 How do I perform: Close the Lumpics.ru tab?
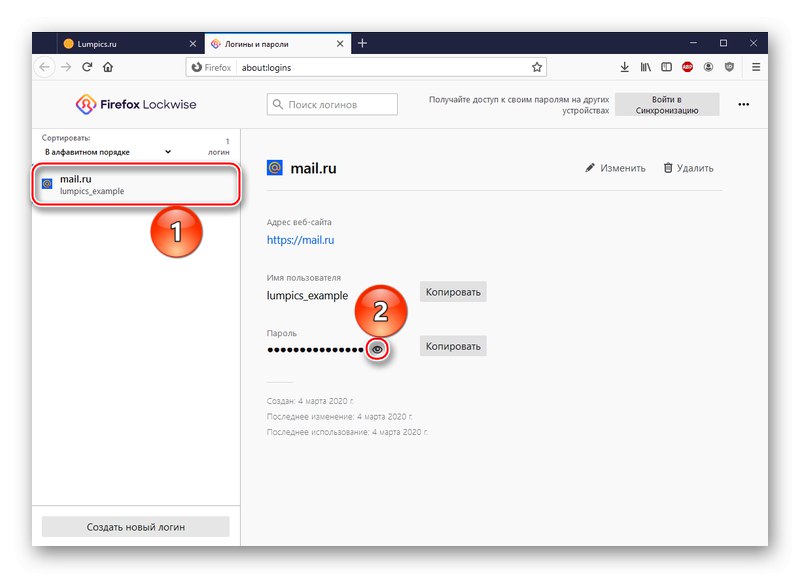point(193,44)
